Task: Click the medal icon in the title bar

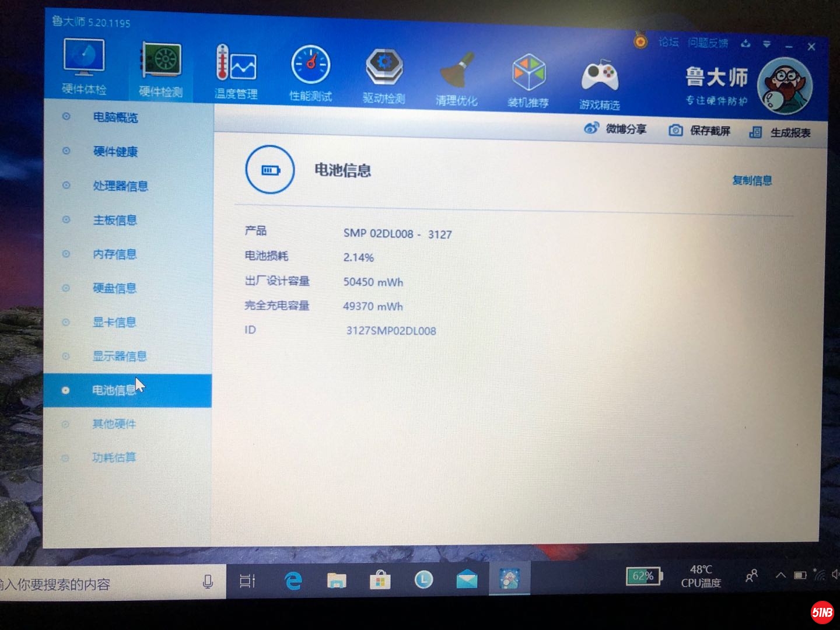Action: tap(640, 41)
